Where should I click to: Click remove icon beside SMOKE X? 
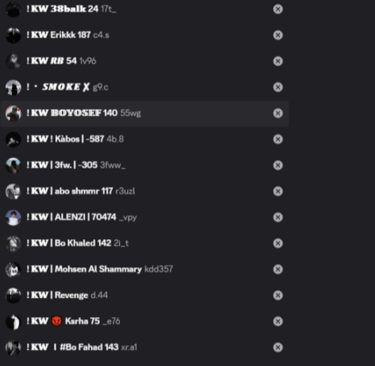pyautogui.click(x=278, y=87)
